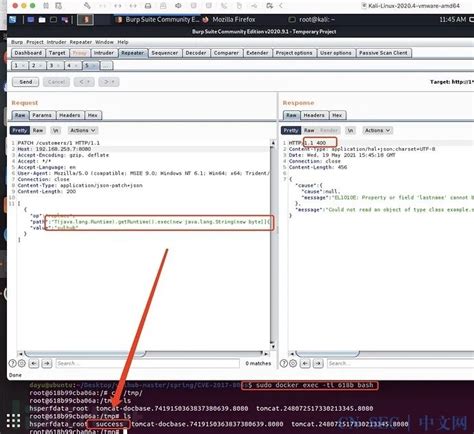The width and height of the screenshot is (474, 434).
Task: Open settings gear in request search bar
Action: coord(22,363)
